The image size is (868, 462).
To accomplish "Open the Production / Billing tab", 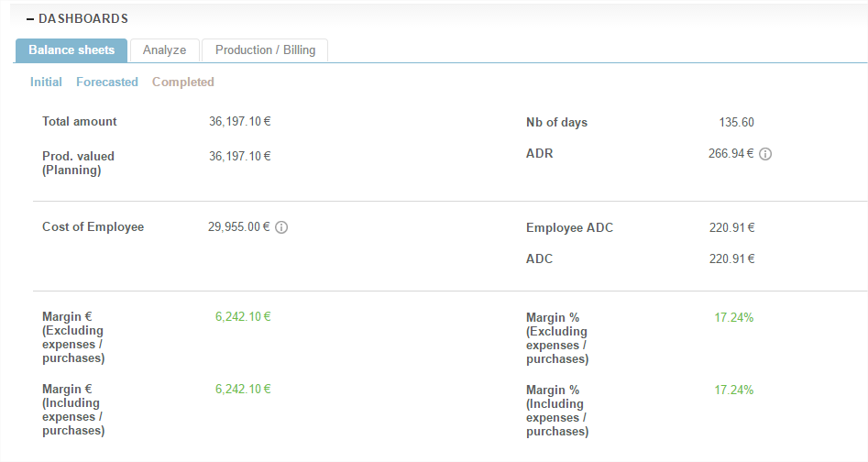I will (265, 50).
